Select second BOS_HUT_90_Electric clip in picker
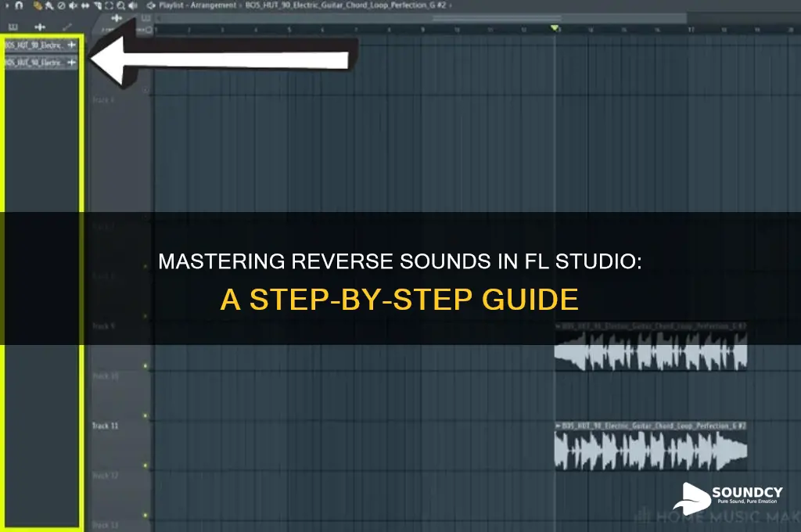 41,63
